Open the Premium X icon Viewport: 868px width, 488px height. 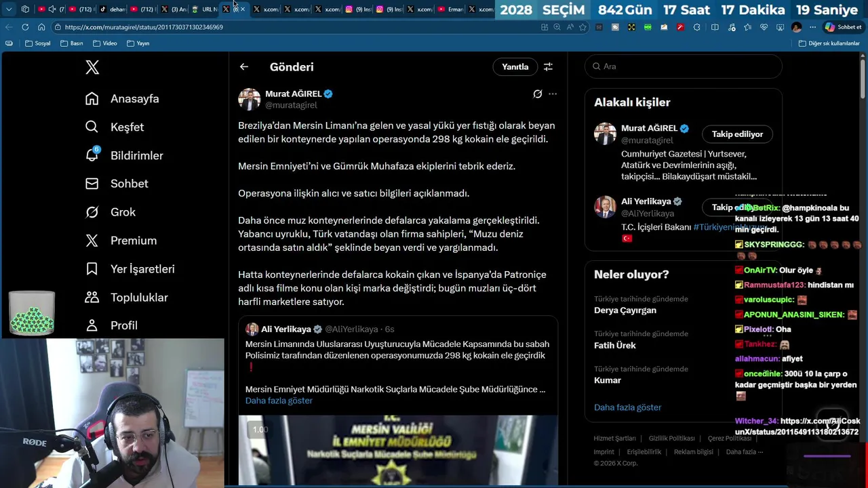92,241
